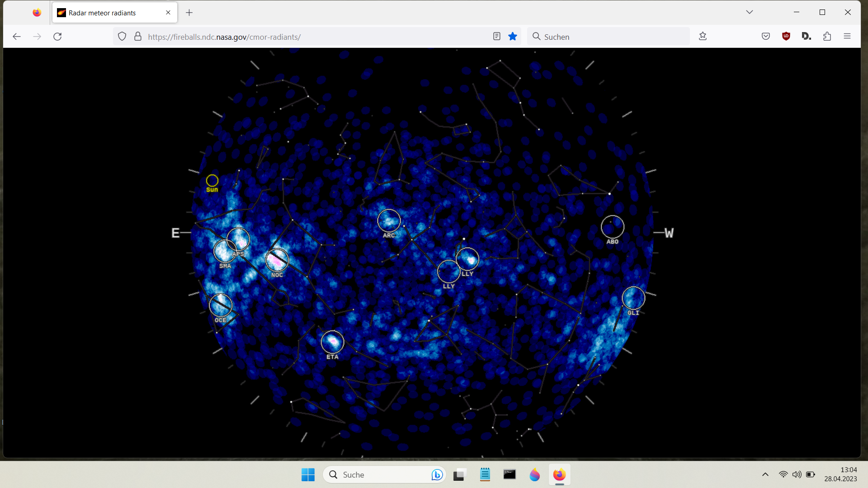Click the fireballs.ndc.nasa.gov address bar
Image resolution: width=868 pixels, height=488 pixels.
316,37
